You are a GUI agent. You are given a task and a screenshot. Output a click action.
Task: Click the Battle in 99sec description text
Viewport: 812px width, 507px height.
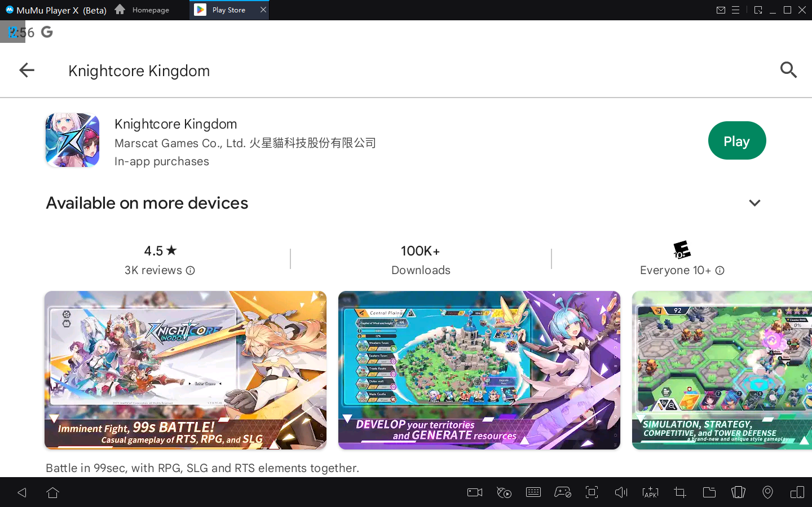(x=202, y=468)
